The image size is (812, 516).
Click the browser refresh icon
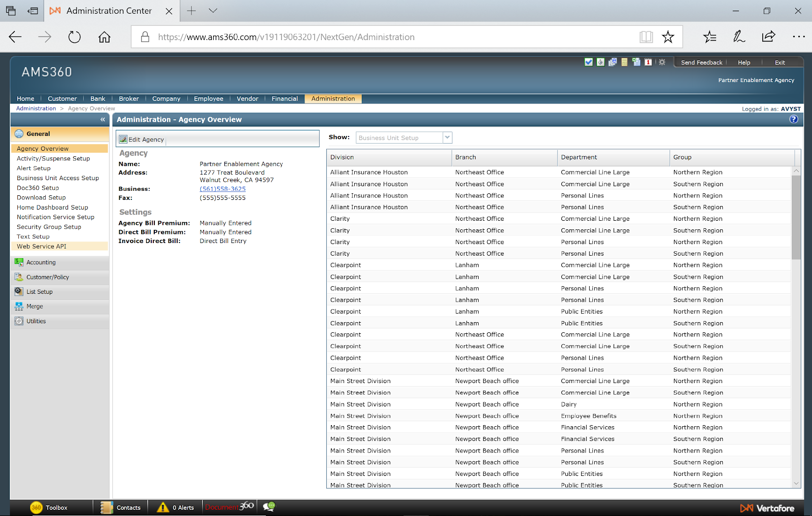point(75,37)
